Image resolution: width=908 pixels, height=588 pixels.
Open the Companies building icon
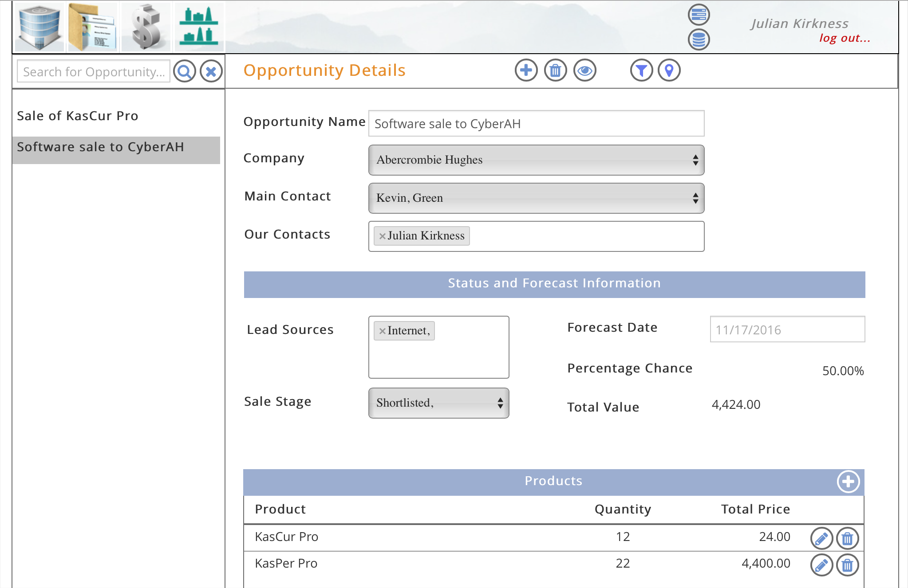coord(39,27)
